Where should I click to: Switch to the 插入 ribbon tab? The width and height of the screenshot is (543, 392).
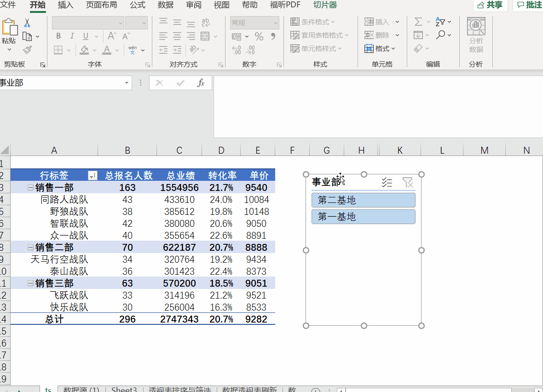click(65, 5)
